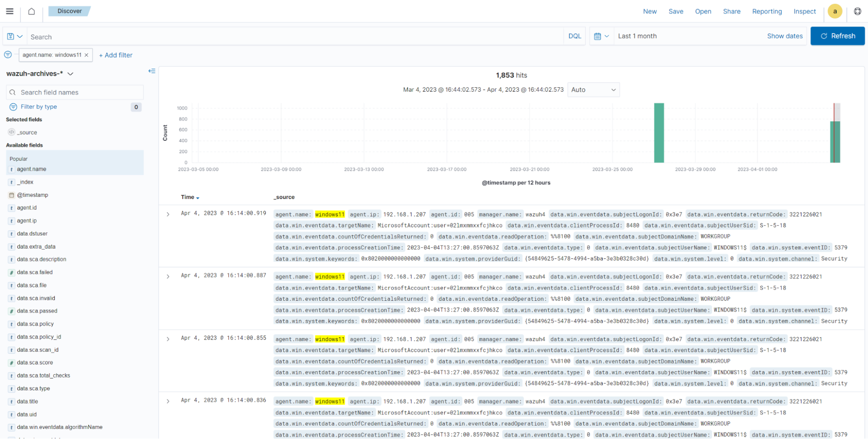Click the user avatar icon
The image size is (868, 439).
click(835, 11)
